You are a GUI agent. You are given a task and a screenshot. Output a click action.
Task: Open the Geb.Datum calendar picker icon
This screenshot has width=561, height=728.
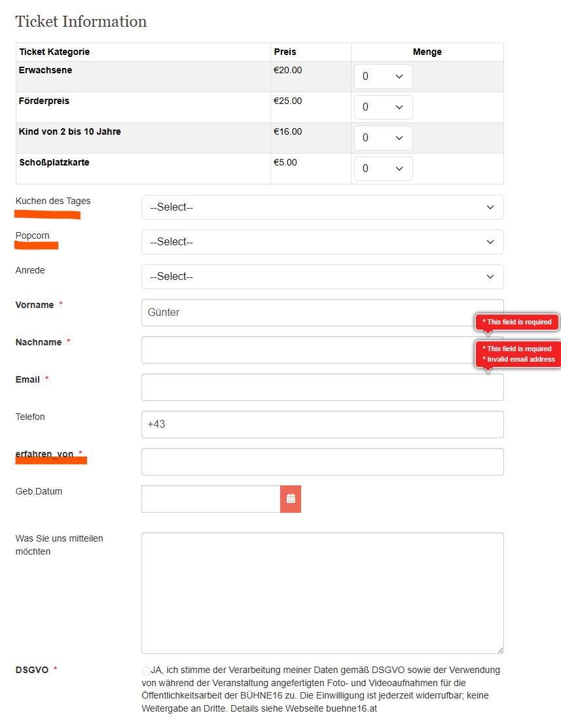291,499
